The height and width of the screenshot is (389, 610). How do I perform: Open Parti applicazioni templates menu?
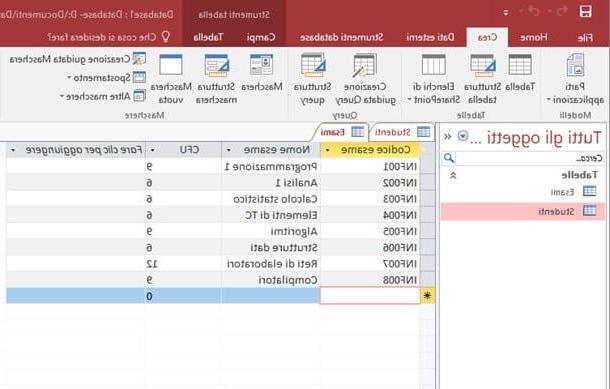point(575,79)
